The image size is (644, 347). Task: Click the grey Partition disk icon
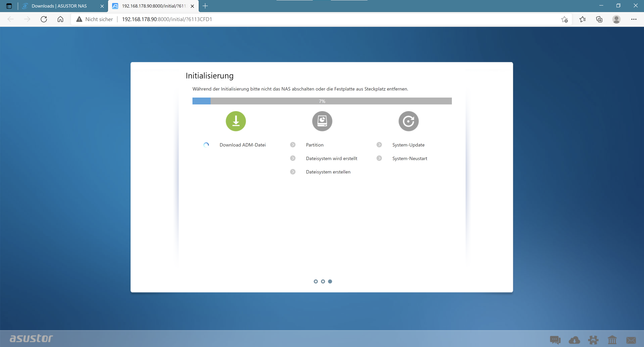click(x=322, y=121)
